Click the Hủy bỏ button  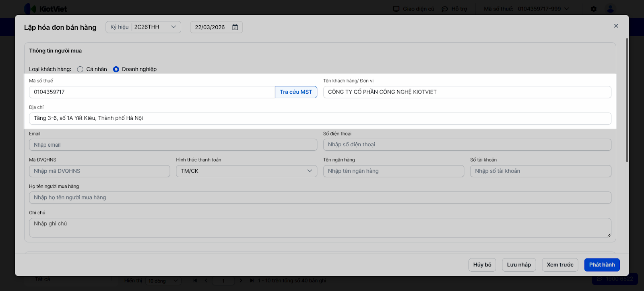(x=482, y=265)
